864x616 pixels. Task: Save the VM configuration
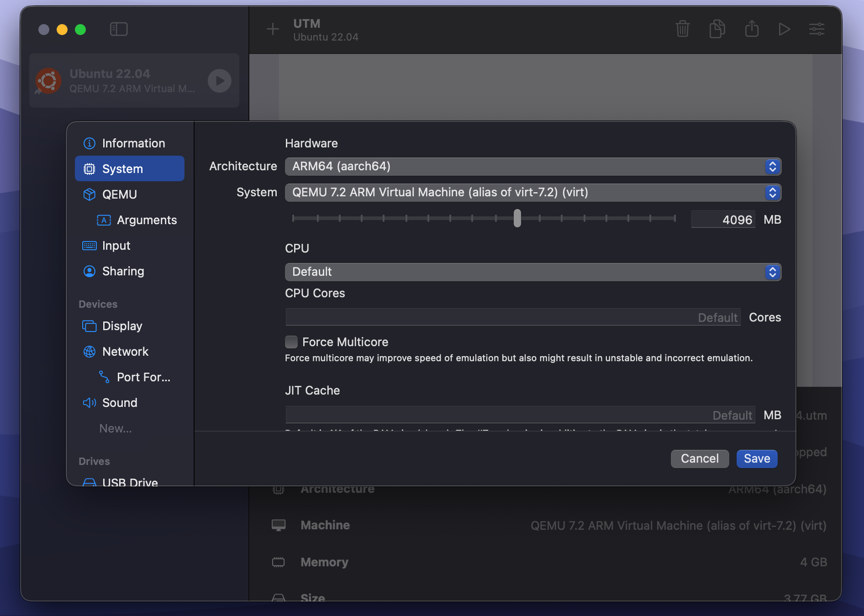pyautogui.click(x=757, y=458)
